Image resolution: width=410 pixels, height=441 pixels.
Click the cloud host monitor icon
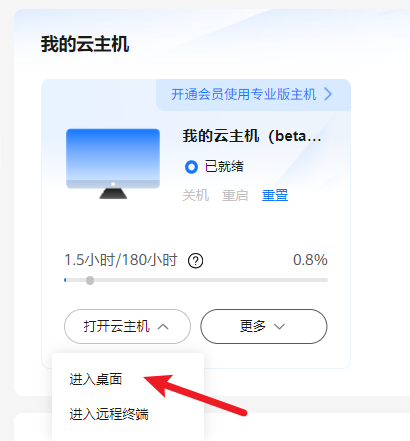(x=113, y=164)
